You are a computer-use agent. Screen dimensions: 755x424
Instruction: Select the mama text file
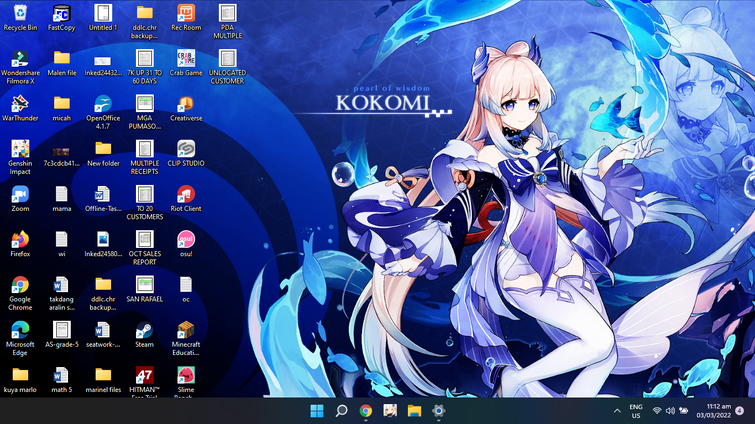[x=62, y=199]
